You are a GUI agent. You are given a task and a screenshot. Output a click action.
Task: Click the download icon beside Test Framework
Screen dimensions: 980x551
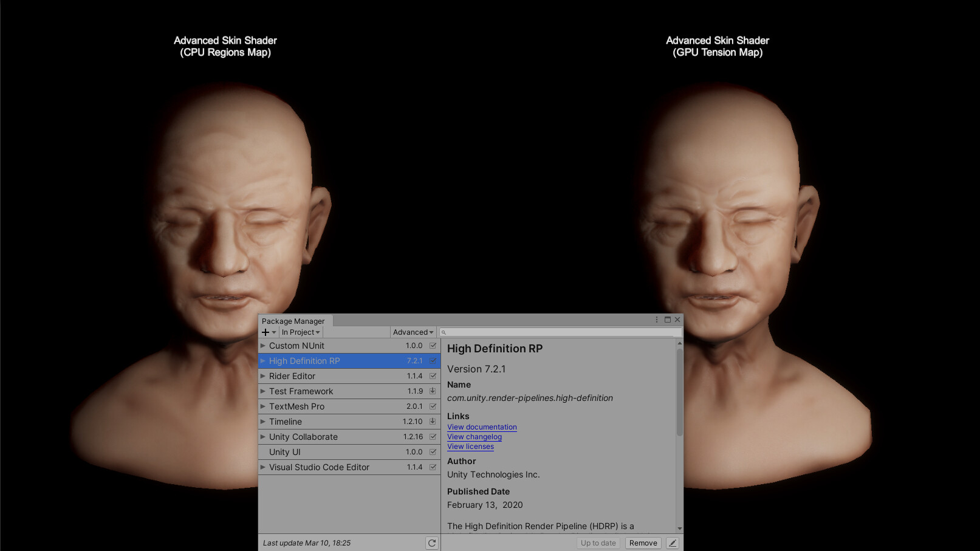[432, 391]
